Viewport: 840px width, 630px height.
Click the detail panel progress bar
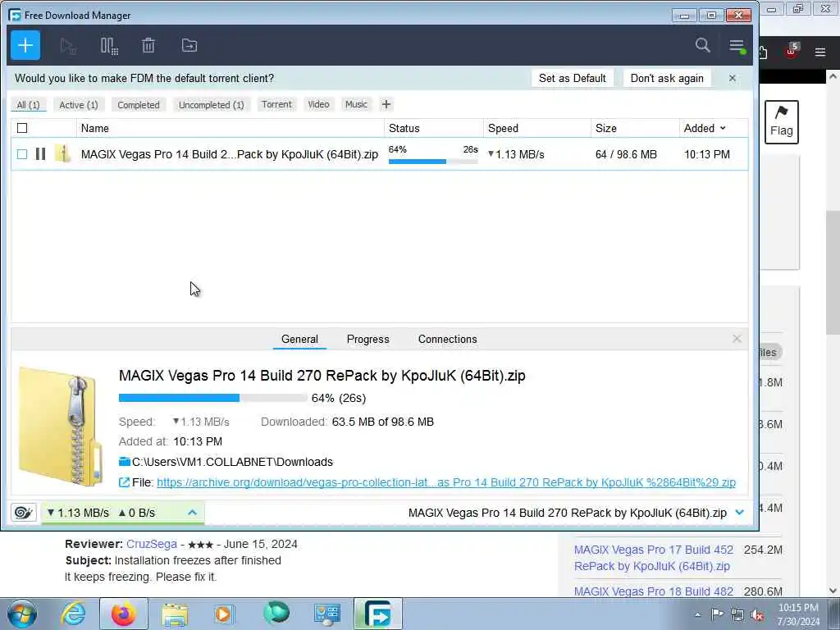[x=212, y=398]
